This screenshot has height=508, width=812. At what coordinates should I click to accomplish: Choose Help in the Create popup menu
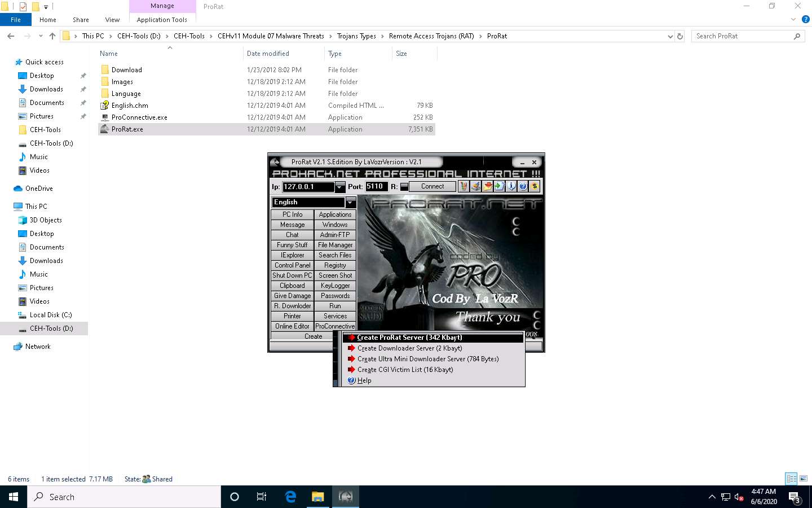point(433,380)
